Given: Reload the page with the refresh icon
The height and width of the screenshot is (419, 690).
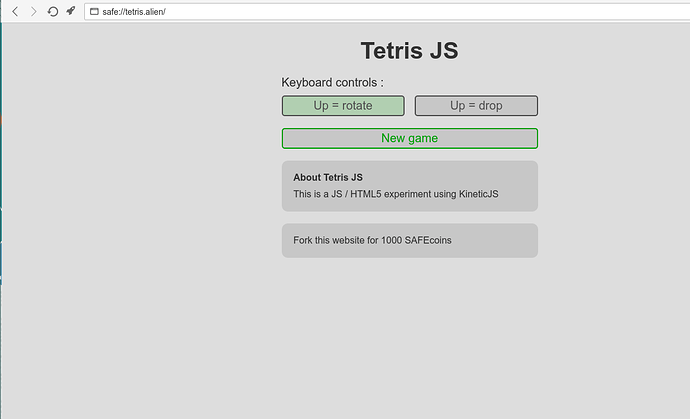Looking at the screenshot, I should pos(53,11).
